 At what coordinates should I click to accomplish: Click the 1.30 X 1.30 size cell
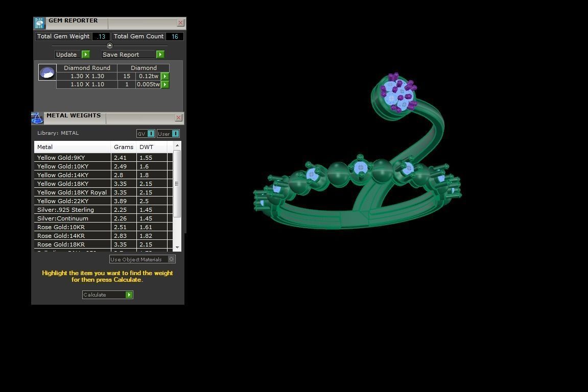click(x=87, y=76)
